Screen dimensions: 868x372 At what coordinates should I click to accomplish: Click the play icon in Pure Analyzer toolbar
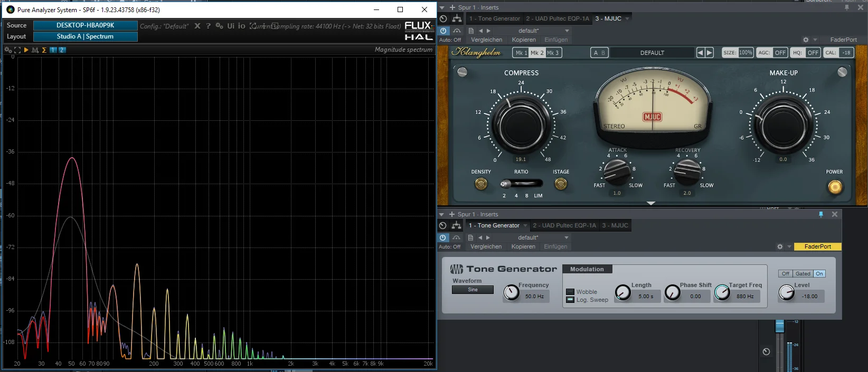pyautogui.click(x=26, y=50)
